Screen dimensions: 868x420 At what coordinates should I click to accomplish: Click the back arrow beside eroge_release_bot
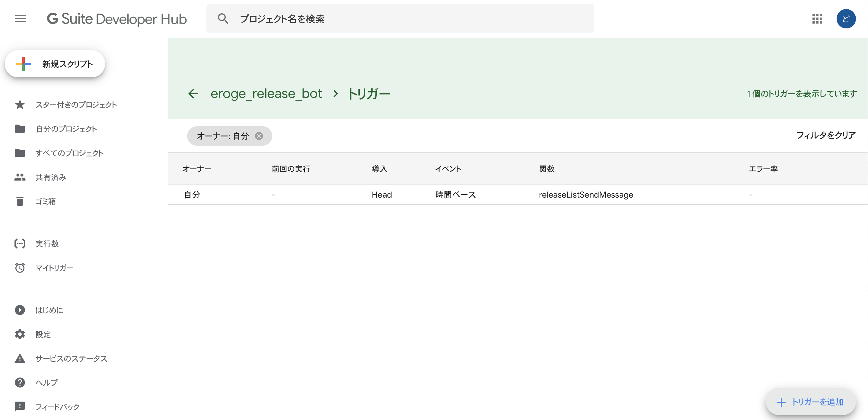(193, 93)
